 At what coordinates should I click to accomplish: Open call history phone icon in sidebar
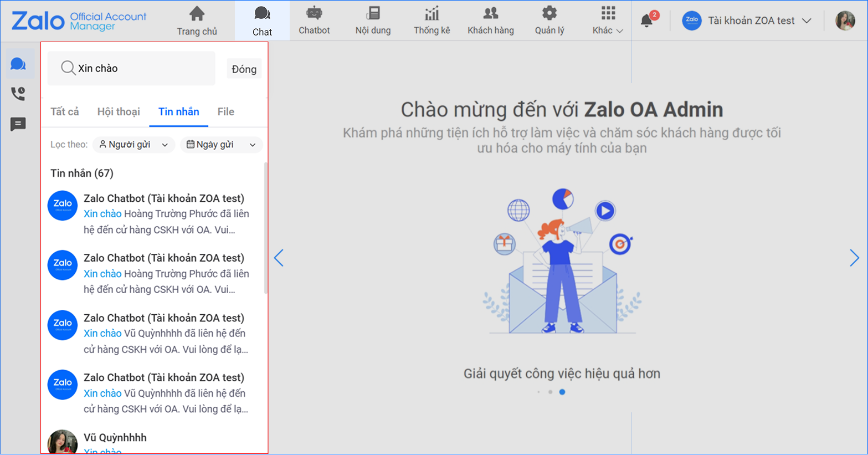pyautogui.click(x=18, y=93)
